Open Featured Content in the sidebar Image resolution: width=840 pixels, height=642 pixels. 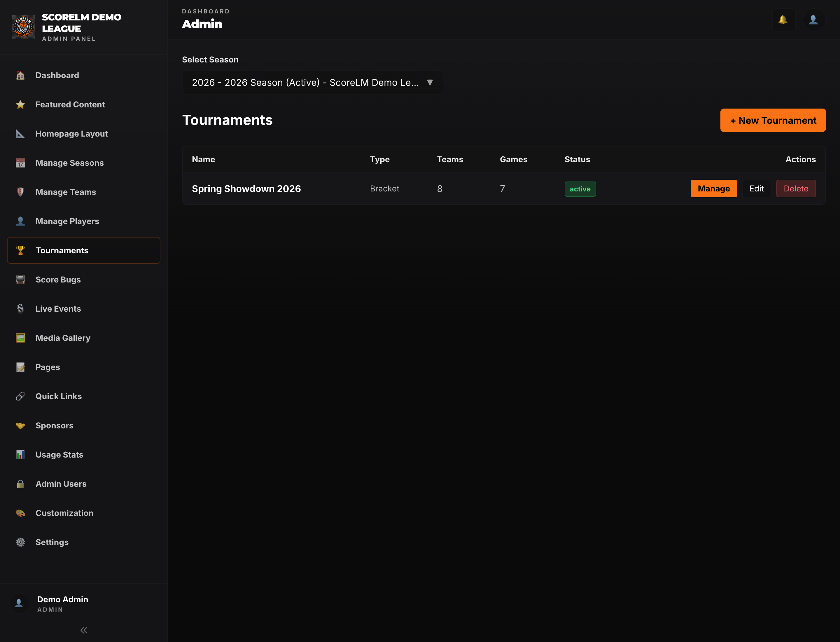[84, 104]
